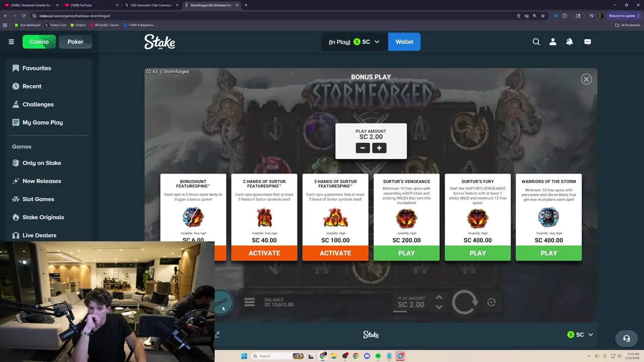Open the site search magnifier
The height and width of the screenshot is (362, 644).
click(x=536, y=42)
